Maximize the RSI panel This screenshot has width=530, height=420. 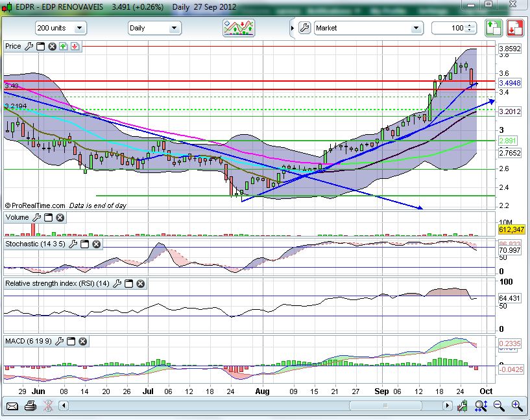pos(129,284)
